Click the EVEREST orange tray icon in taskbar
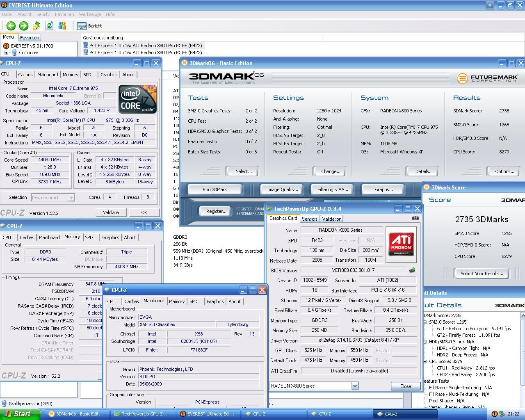The height and width of the screenshot is (420, 525). click(x=495, y=414)
